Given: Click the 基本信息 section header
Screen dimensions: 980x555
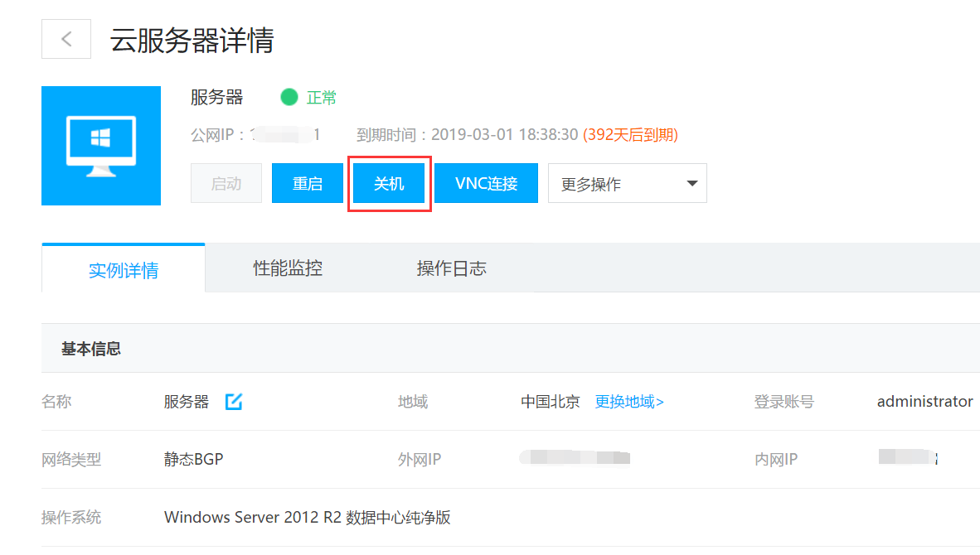Looking at the screenshot, I should point(91,349).
